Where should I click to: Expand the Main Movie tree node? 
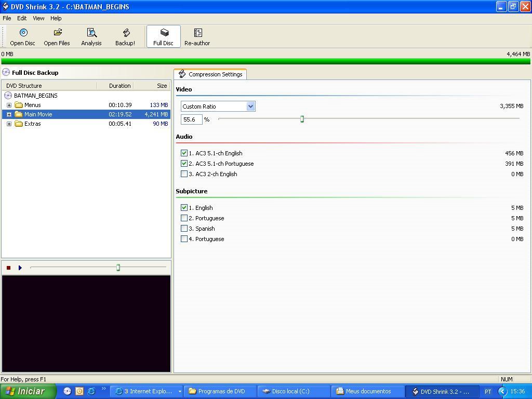[x=9, y=114]
